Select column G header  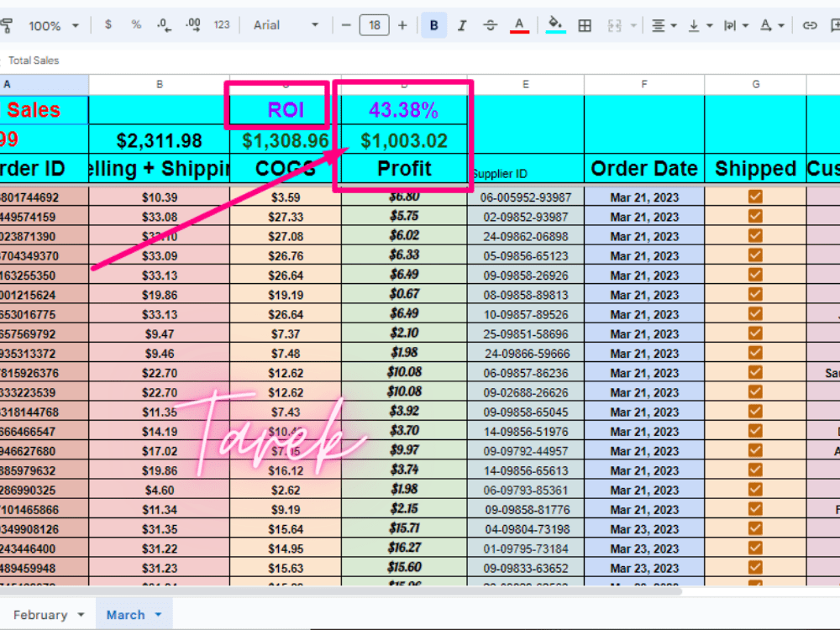click(x=755, y=84)
